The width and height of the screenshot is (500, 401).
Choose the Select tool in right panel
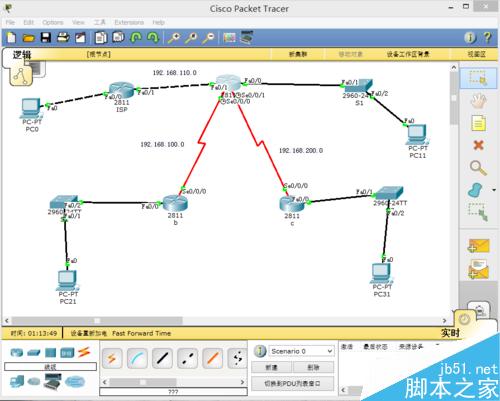coord(478,78)
